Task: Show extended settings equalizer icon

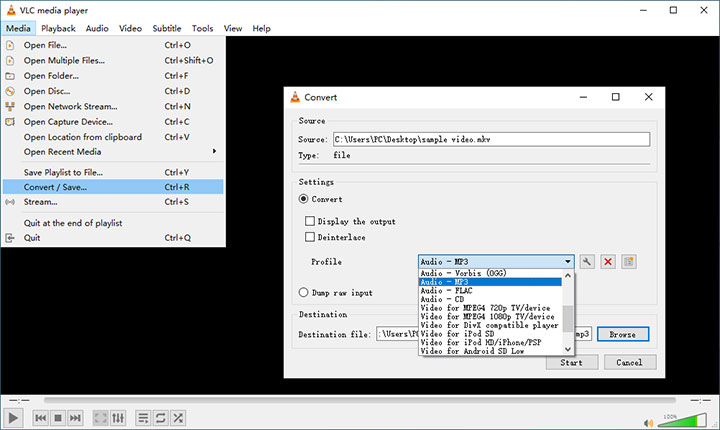Action: coord(118,418)
